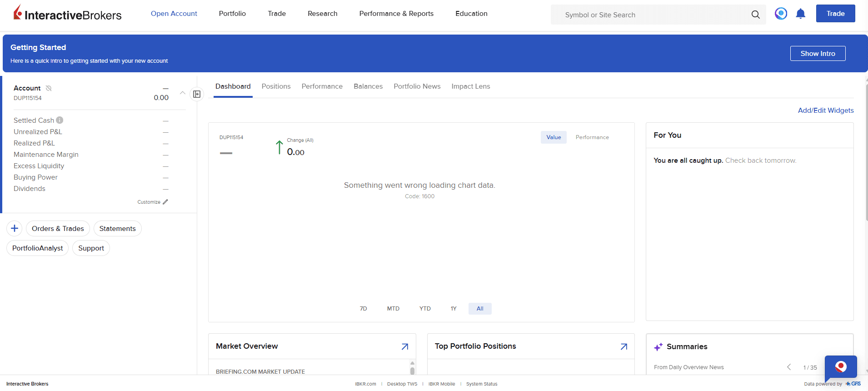This screenshot has height=391, width=868.
Task: Collapse the Account summary chevron
Action: tap(183, 93)
